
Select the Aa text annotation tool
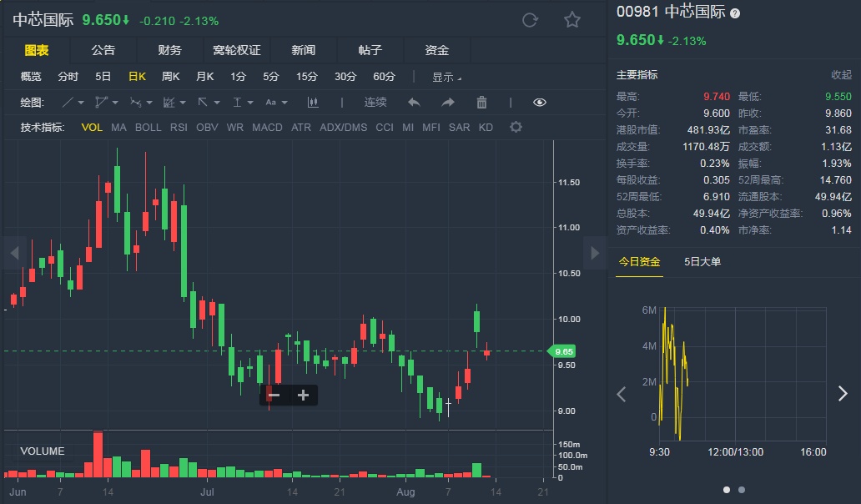pos(270,102)
